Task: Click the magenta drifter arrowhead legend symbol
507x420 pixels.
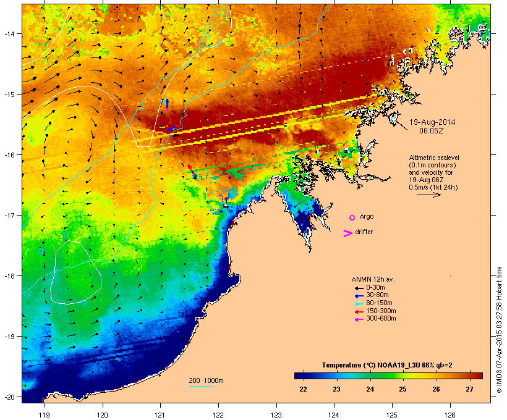Action: tap(347, 233)
